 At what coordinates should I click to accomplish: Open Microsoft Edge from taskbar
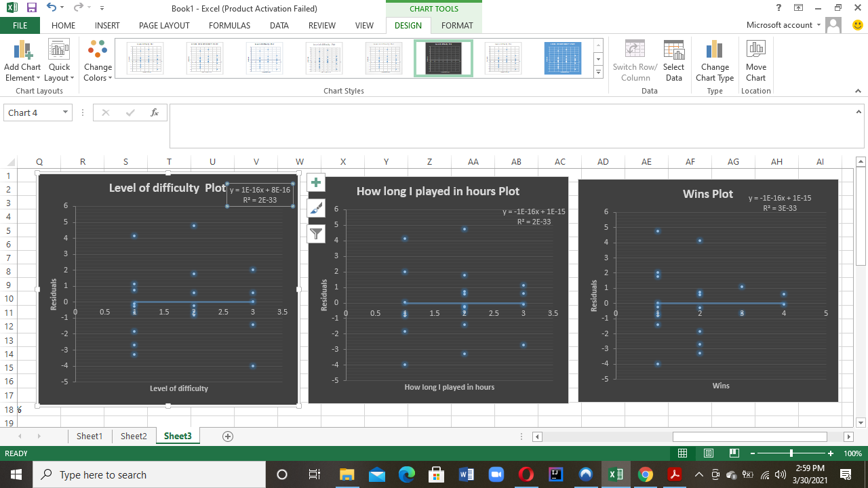(x=407, y=474)
